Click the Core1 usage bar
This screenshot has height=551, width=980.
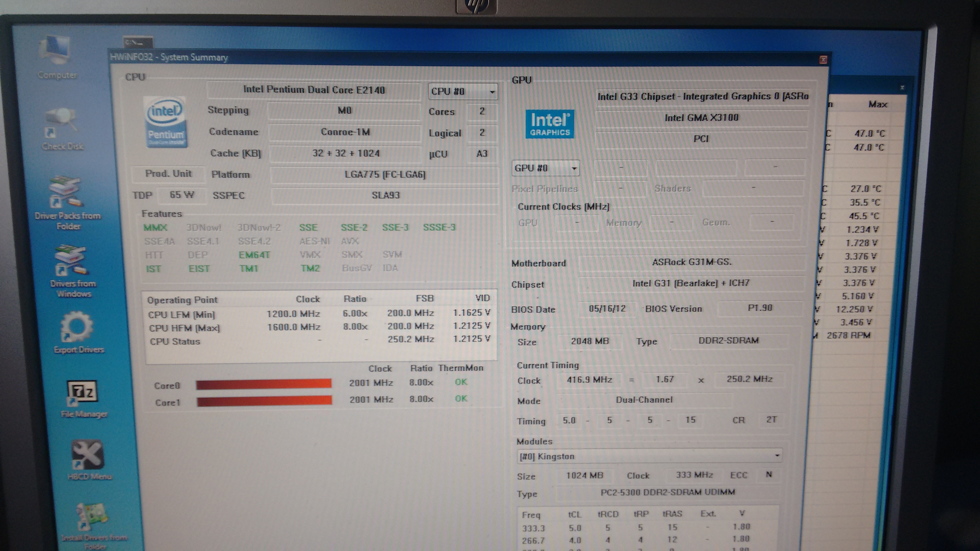click(264, 401)
